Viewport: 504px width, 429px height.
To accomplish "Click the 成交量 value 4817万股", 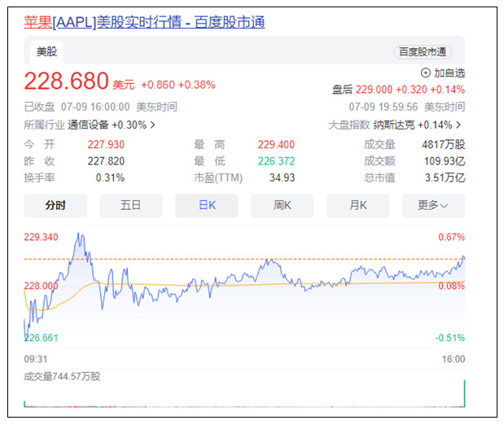I will point(444,145).
